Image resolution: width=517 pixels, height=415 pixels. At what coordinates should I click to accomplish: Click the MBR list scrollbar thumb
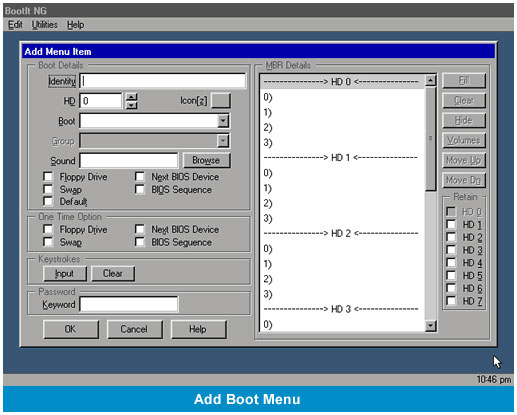point(431,139)
